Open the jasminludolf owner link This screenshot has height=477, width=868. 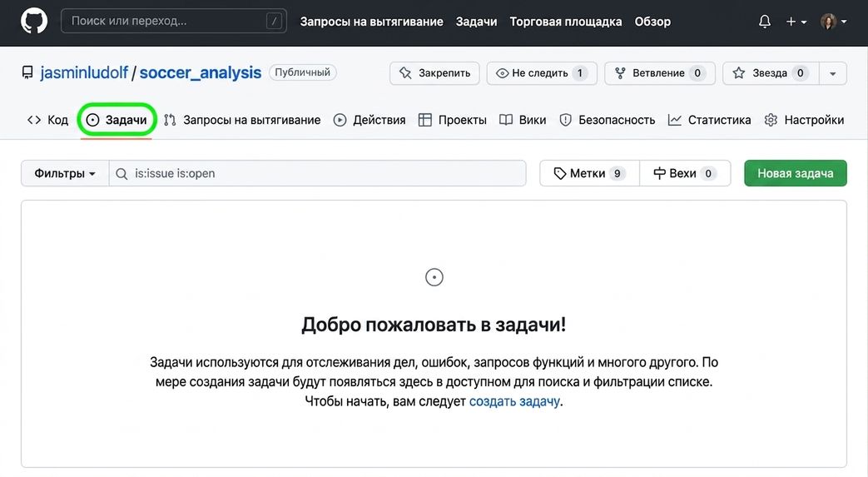pyautogui.click(x=83, y=72)
